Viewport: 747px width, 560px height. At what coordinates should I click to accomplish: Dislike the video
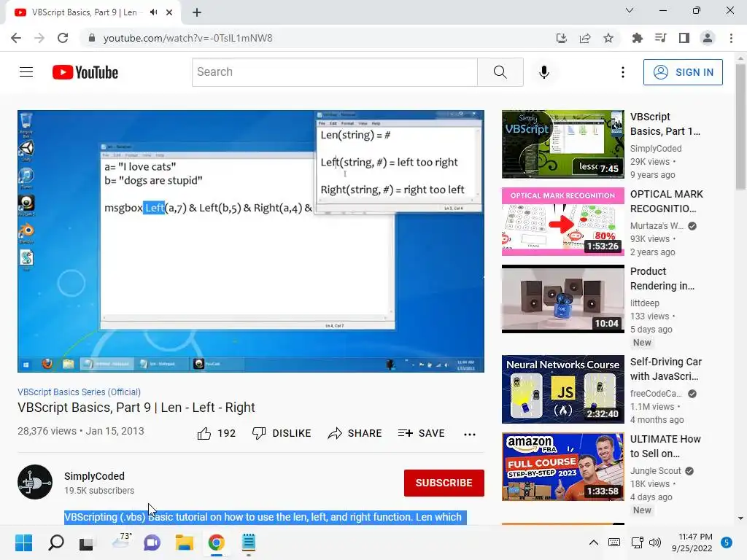[282, 433]
